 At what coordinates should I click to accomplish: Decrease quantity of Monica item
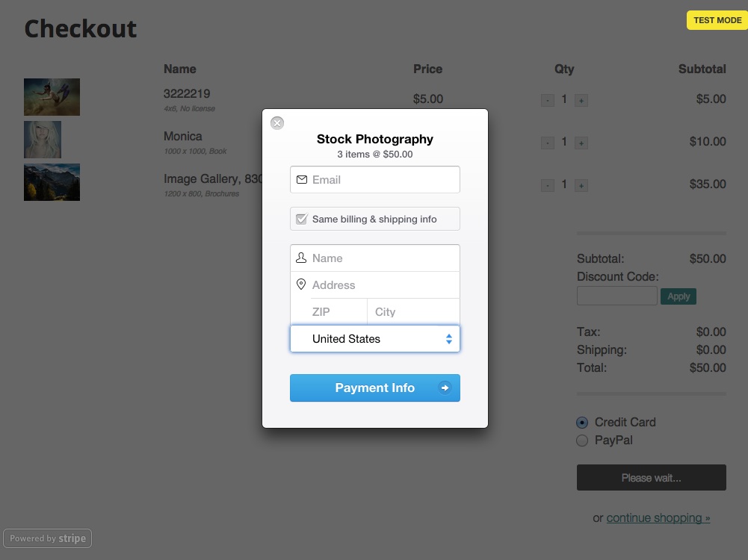(548, 143)
